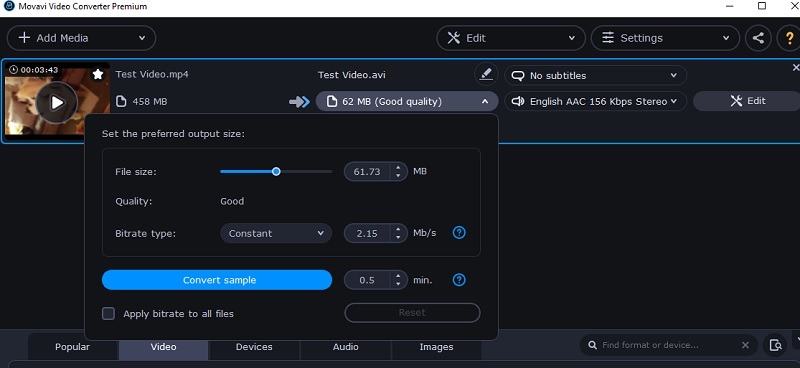Click the Test Video.avi output name
This screenshot has height=368, width=800.
point(352,75)
